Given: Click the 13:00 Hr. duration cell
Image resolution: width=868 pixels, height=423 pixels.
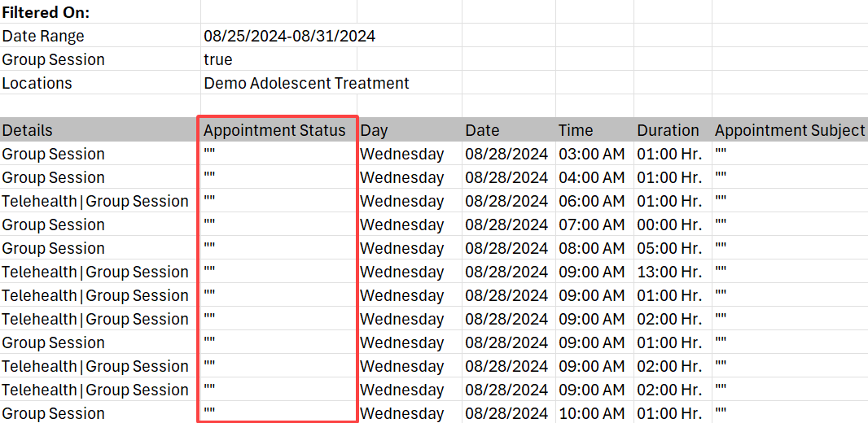Looking at the screenshot, I should tap(669, 272).
